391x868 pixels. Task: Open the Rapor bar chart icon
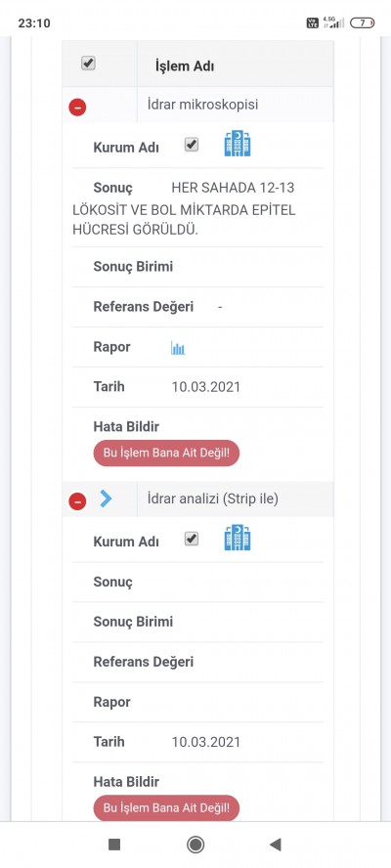pyautogui.click(x=178, y=348)
